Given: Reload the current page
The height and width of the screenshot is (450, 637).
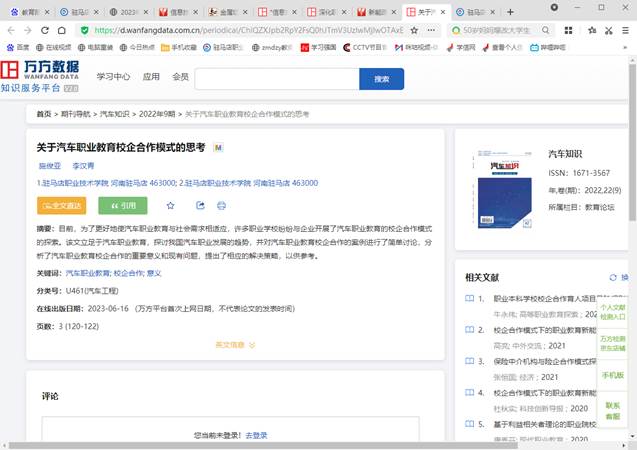Looking at the screenshot, I should click(45, 30).
